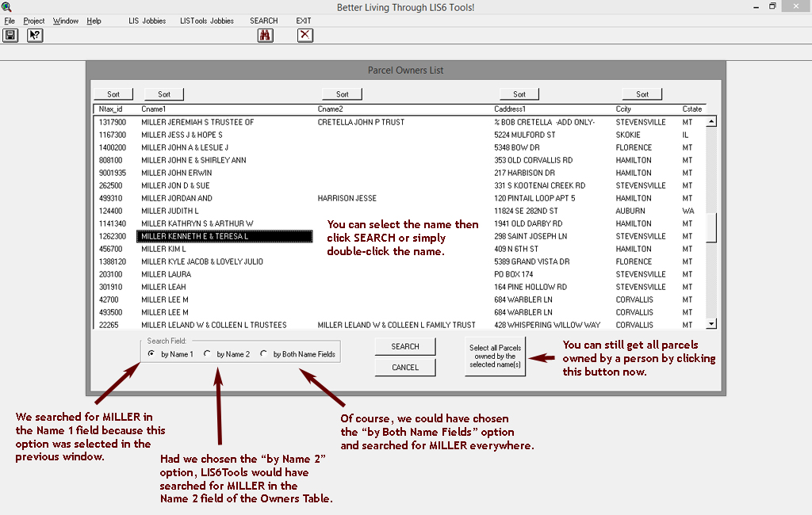The image size is (812, 515).
Task: Click Cname2 cell HARRISON JESSE
Action: coord(347,198)
